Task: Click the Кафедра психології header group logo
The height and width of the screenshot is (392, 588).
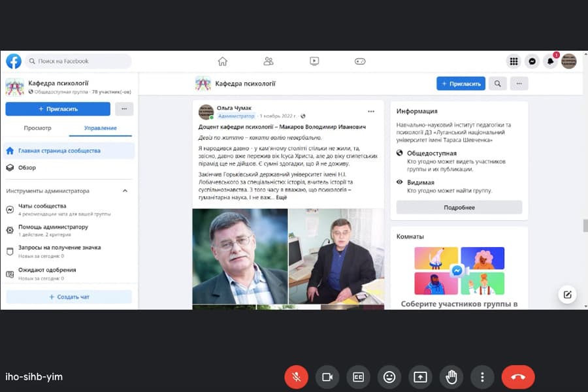Action: (203, 84)
